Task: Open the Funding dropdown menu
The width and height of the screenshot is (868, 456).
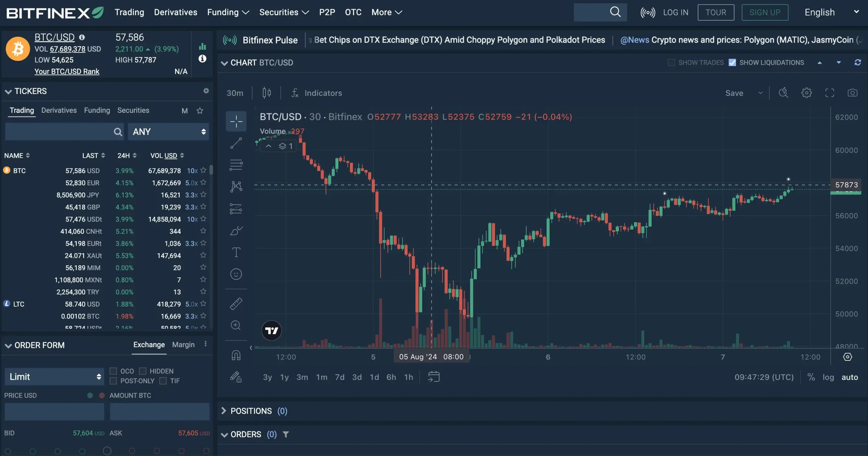Action: tap(228, 12)
